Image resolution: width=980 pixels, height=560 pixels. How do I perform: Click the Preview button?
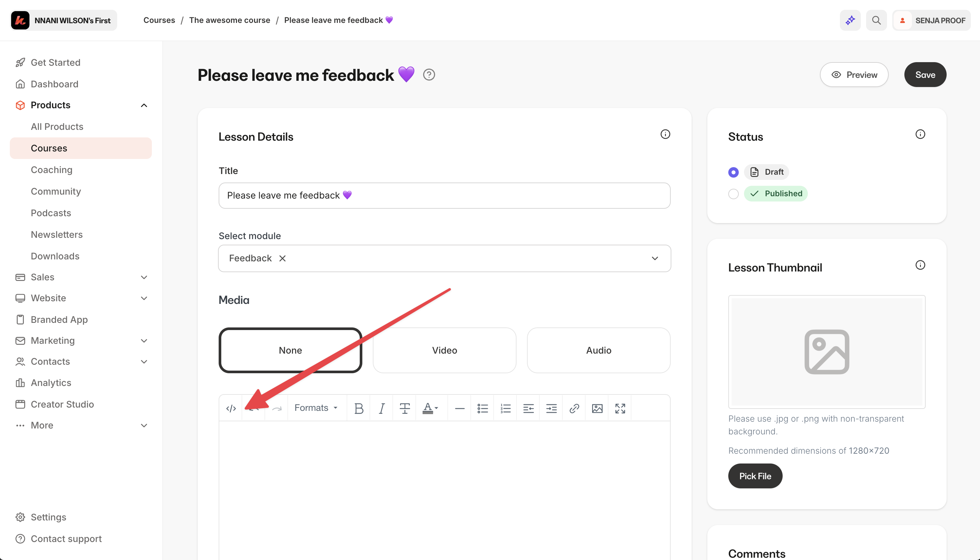point(854,75)
